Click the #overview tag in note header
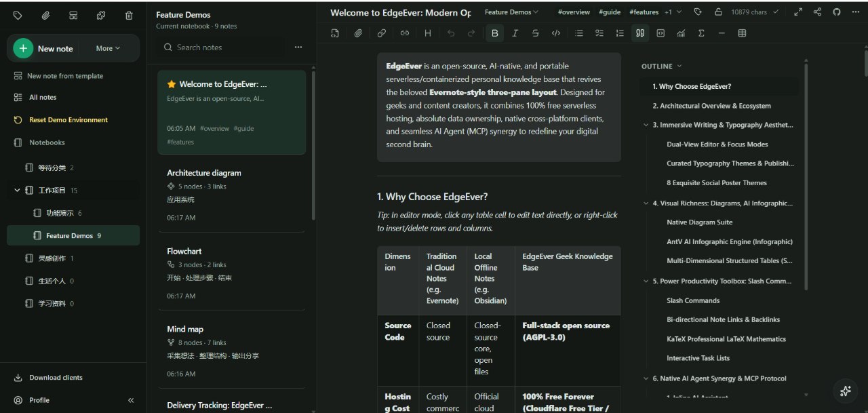The height and width of the screenshot is (413, 868). (574, 12)
